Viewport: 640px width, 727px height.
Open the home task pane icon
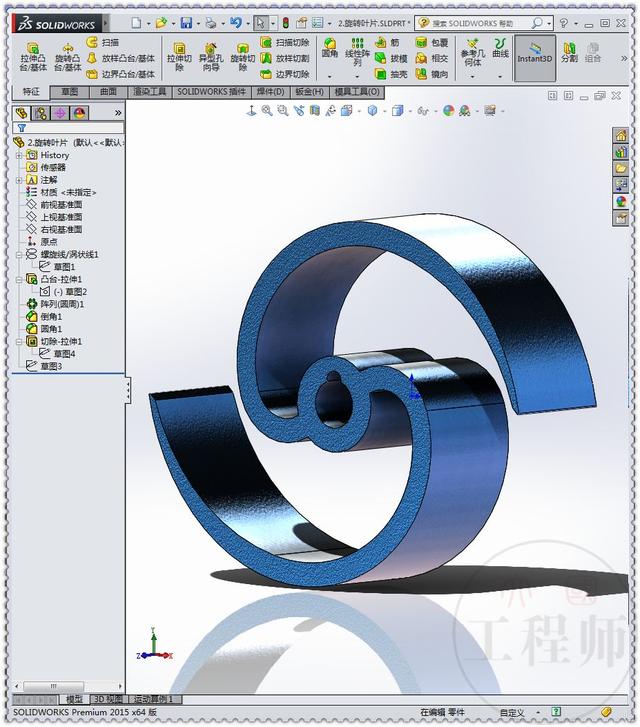pos(621,135)
